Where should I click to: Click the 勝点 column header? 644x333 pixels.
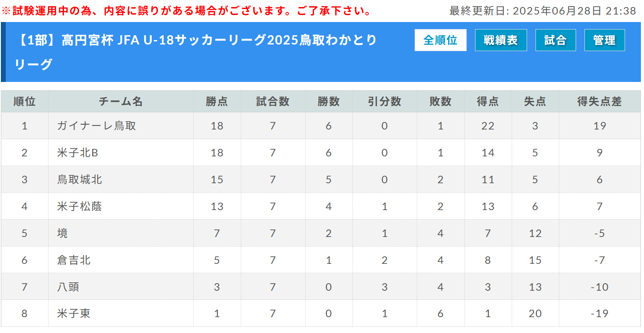(x=217, y=102)
